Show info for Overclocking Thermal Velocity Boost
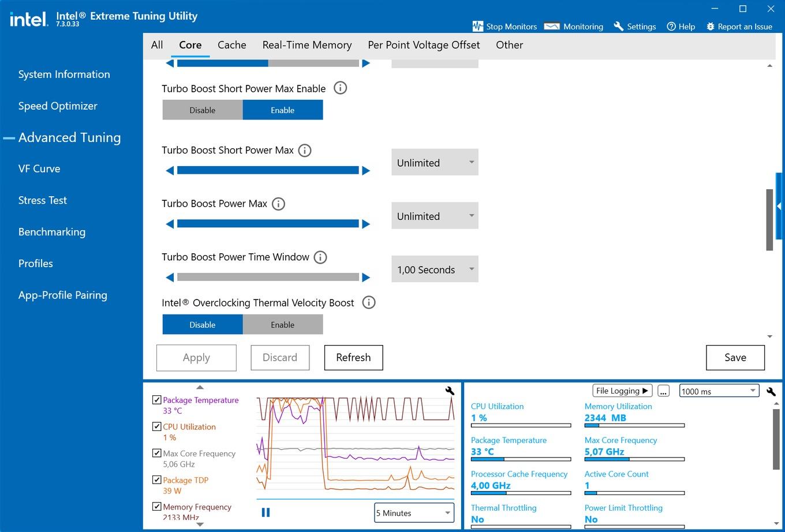 369,302
